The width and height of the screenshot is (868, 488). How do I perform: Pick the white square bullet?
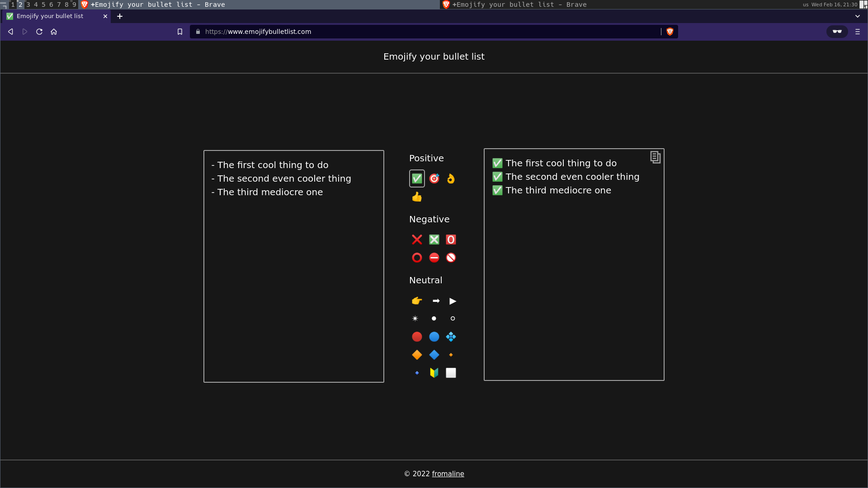click(451, 373)
